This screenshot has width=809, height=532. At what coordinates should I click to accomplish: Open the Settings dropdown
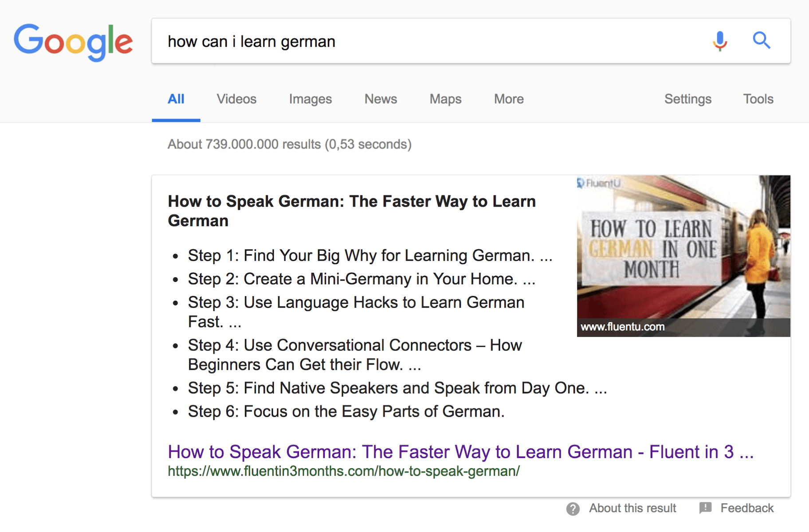687,99
